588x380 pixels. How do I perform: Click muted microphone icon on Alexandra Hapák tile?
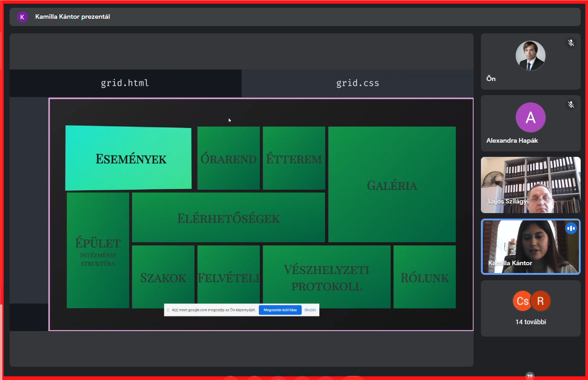pyautogui.click(x=571, y=105)
